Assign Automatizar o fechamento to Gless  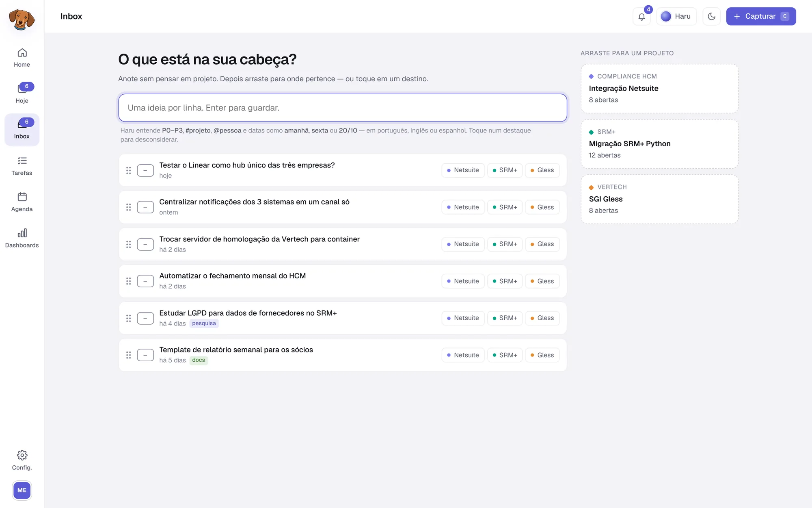point(542,281)
